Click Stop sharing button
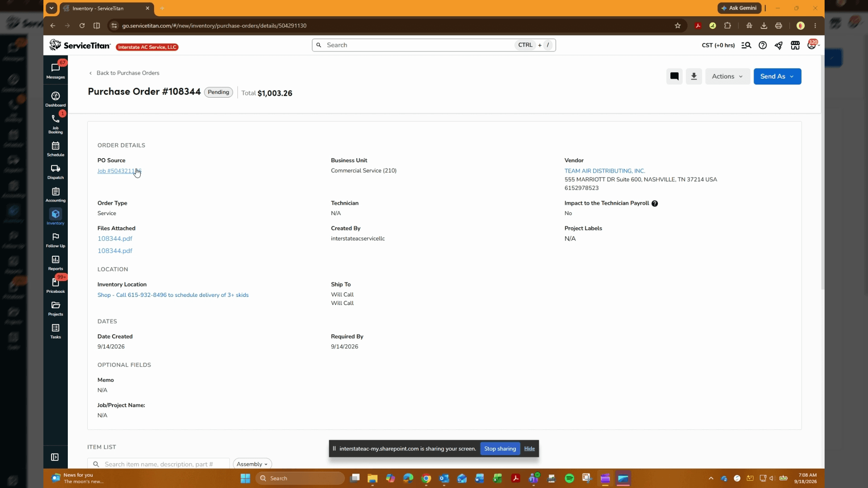 click(500, 449)
